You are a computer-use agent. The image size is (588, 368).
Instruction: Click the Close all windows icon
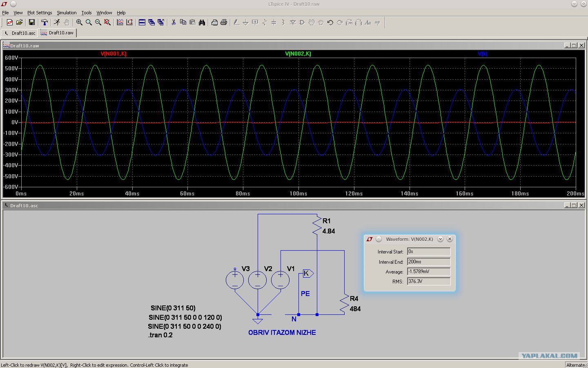[x=161, y=22]
